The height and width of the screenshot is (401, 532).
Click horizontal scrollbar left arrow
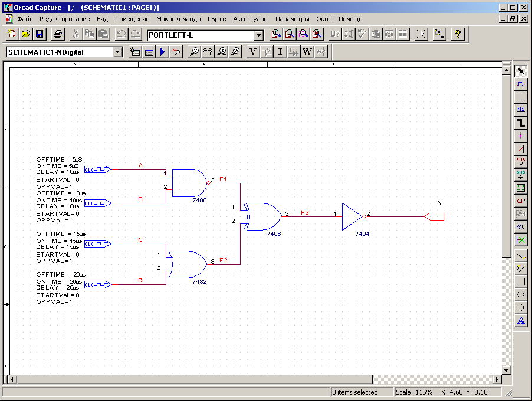[12, 379]
